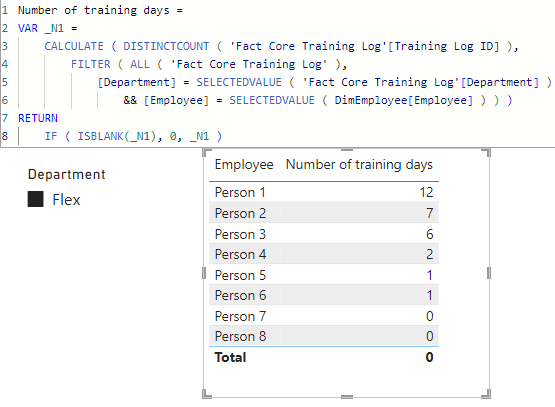Image resolution: width=555 pixels, height=407 pixels.
Task: Select the Person 3 row
Action: tap(324, 234)
